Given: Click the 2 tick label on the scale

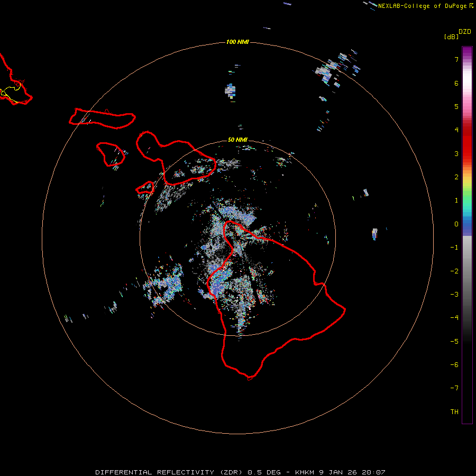Looking at the screenshot, I should click(x=456, y=177).
